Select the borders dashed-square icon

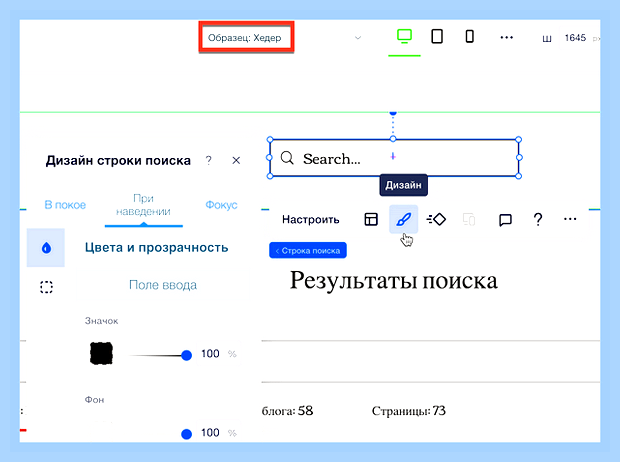46,287
